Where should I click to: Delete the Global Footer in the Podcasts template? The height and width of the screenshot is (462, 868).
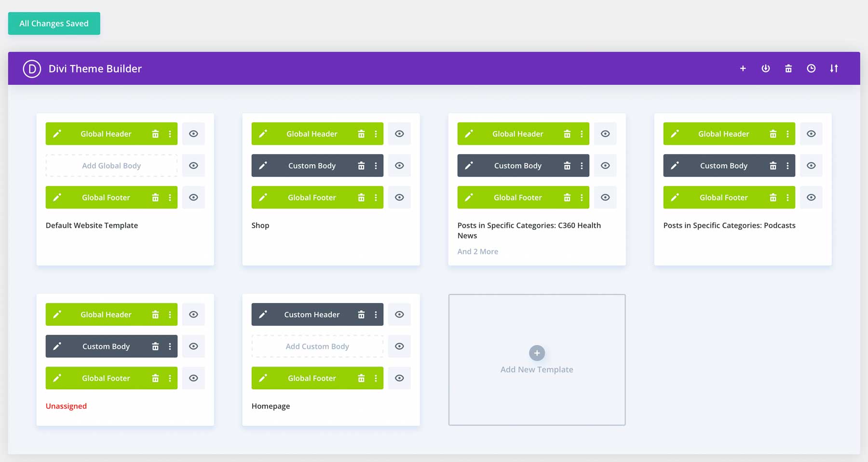(x=773, y=198)
